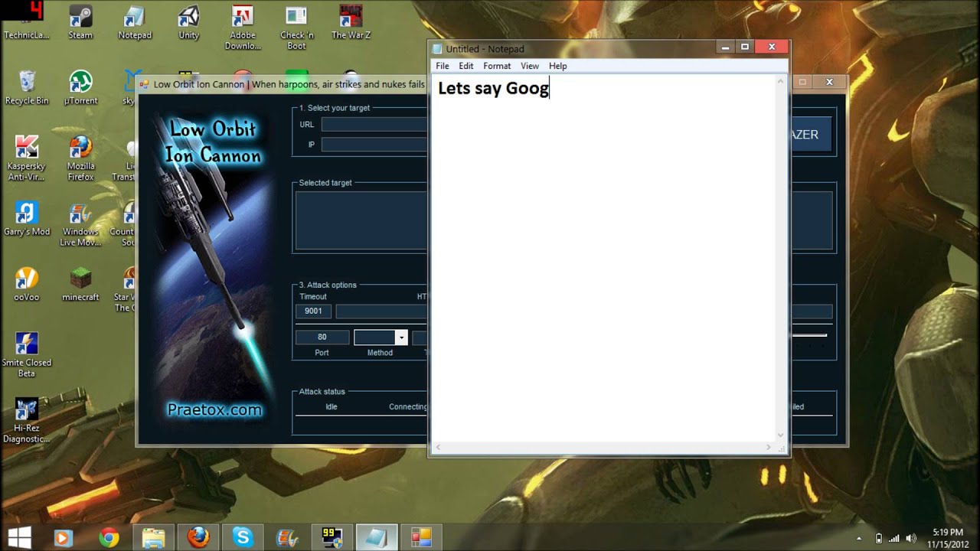
Task: Launch Mozilla Firefox desktop shortcut
Action: click(80, 158)
